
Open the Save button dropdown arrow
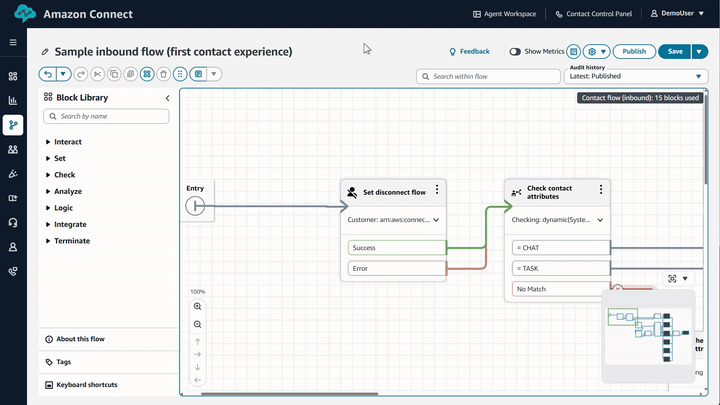coord(699,51)
